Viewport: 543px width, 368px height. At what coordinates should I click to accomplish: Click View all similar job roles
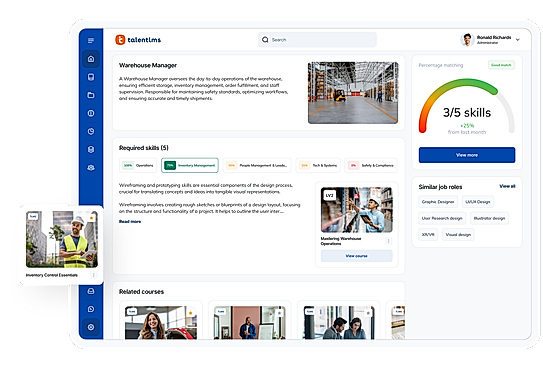(507, 186)
